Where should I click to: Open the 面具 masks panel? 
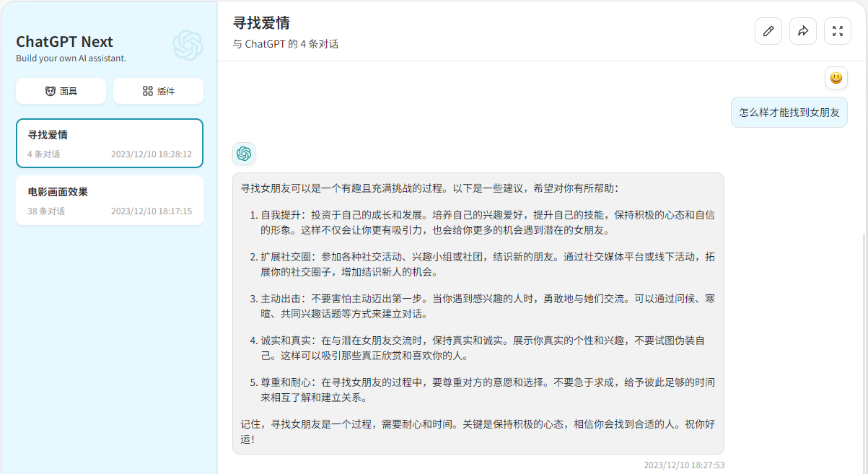[x=61, y=90]
